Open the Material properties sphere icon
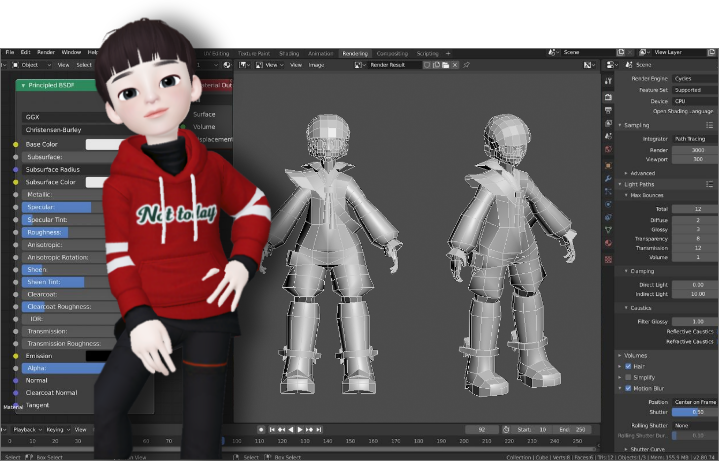Viewport: 719px width, 461px height. 608,243
